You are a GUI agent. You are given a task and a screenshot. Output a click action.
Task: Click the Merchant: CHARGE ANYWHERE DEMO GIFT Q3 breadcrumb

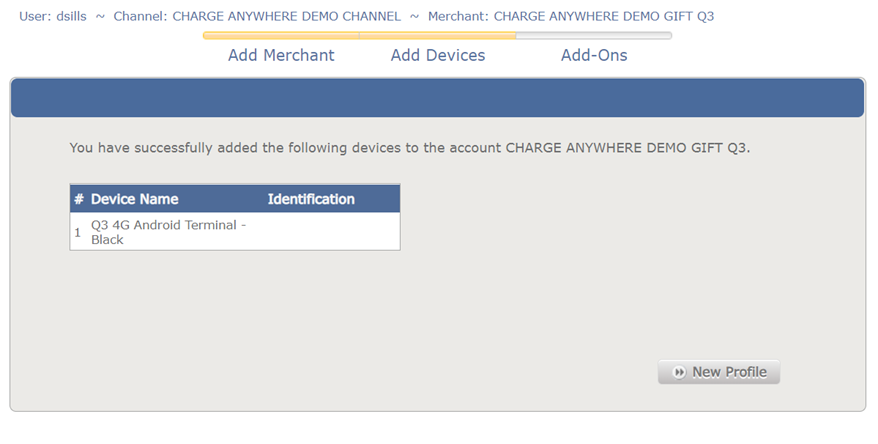pos(571,16)
